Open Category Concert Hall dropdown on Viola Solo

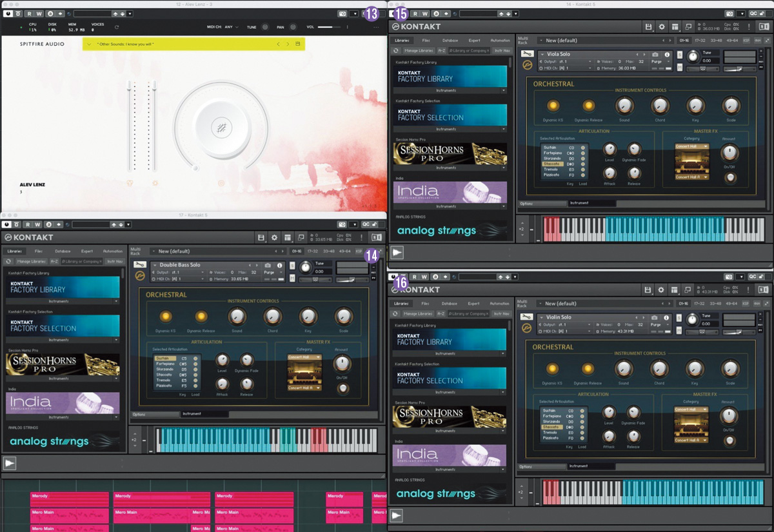(691, 146)
